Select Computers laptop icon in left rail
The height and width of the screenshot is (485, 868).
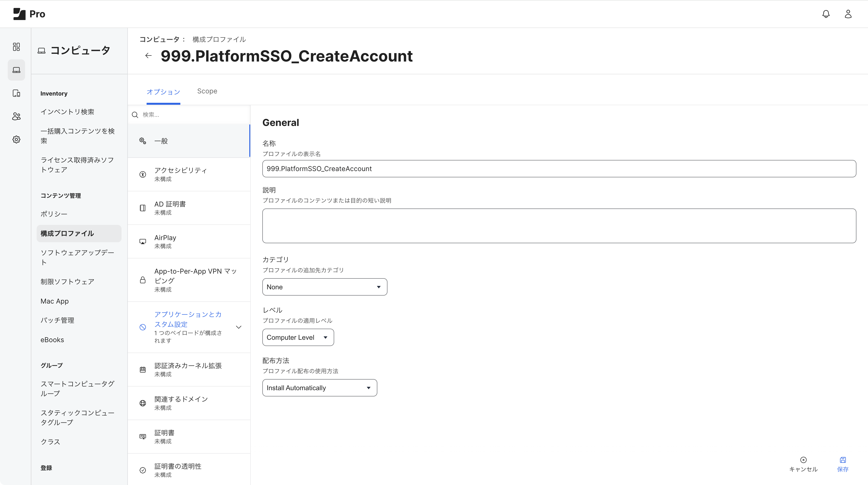pyautogui.click(x=16, y=70)
